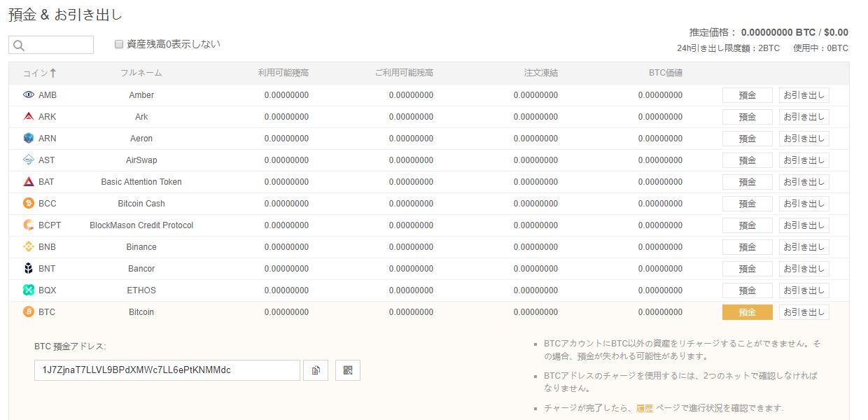Click 預金 button for BNB

click(748, 247)
